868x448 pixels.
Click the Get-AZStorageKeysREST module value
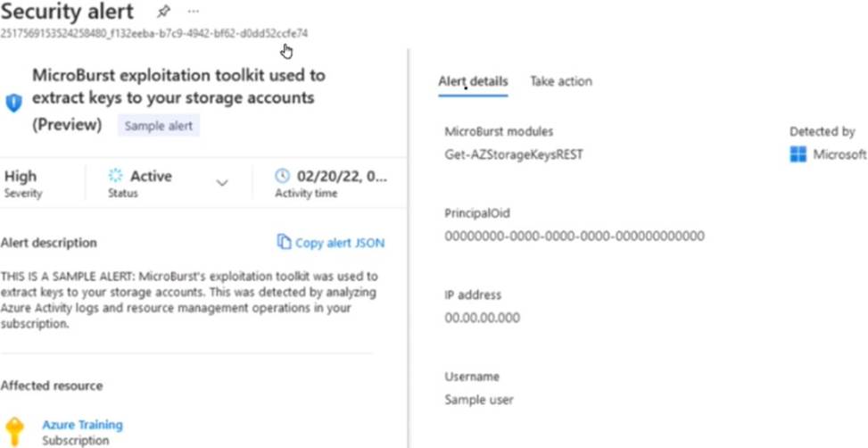(514, 154)
